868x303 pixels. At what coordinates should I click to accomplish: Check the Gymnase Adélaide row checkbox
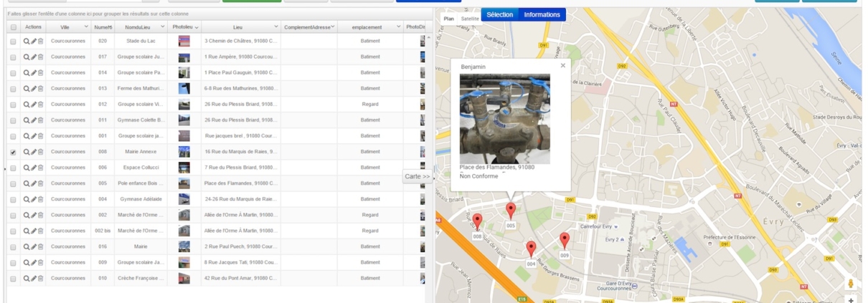click(x=13, y=199)
